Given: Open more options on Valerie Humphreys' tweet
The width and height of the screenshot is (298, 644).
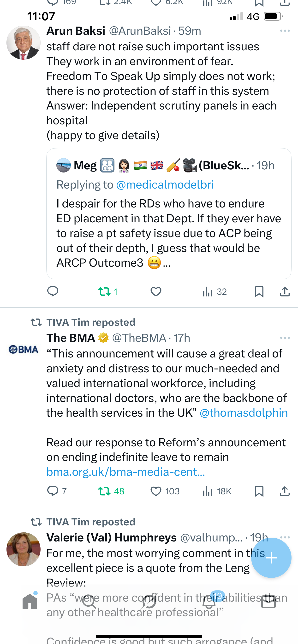Looking at the screenshot, I should click(285, 537).
